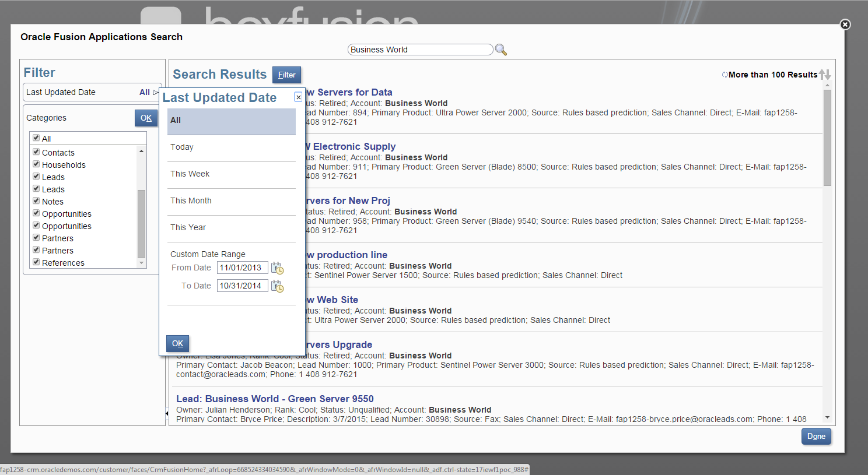This screenshot has height=475, width=868.
Task: Choose This Week date option
Action: tap(232, 175)
